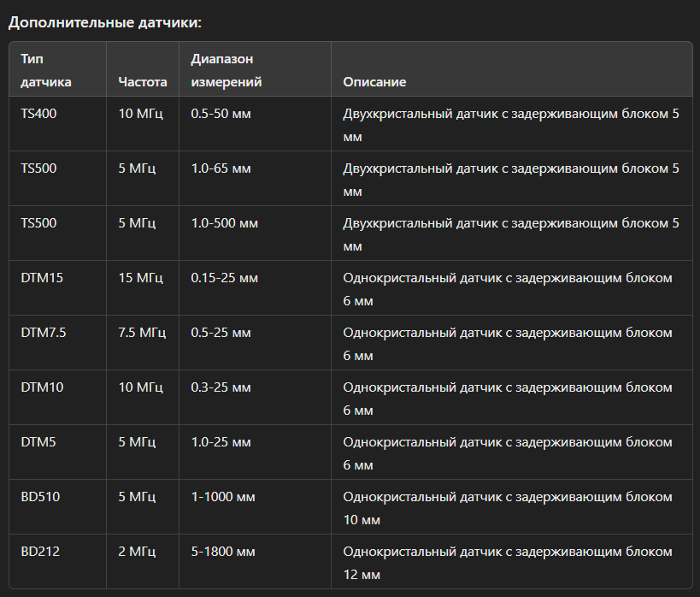This screenshot has height=597, width=700.
Task: Click the 'Тип датчика' column header
Action: tap(46, 70)
